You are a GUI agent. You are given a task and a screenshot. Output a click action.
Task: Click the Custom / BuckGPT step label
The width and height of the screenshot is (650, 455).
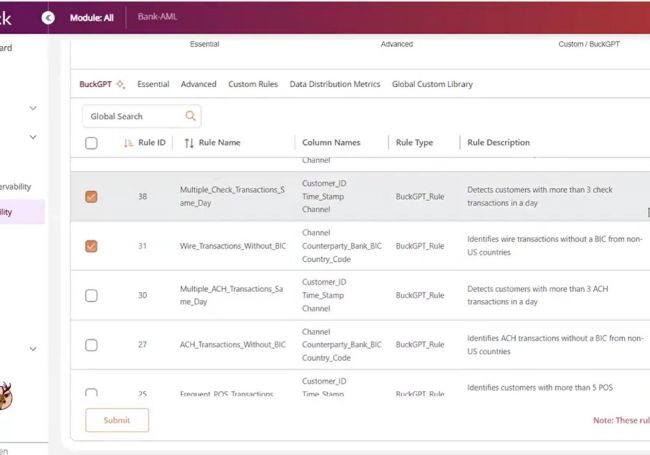point(589,44)
